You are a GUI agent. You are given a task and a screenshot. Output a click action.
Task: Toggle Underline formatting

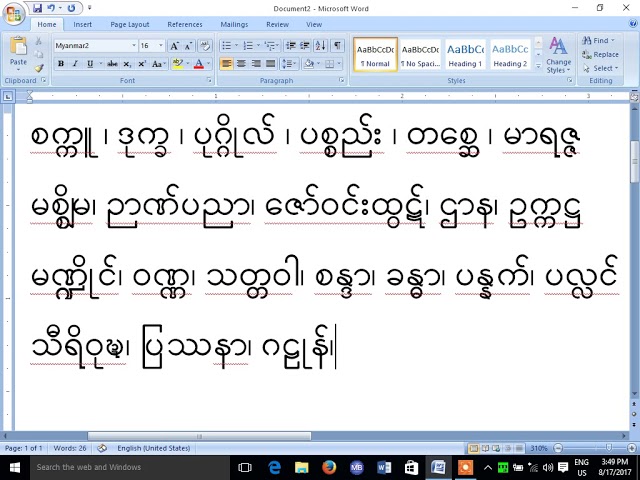tap(90, 64)
